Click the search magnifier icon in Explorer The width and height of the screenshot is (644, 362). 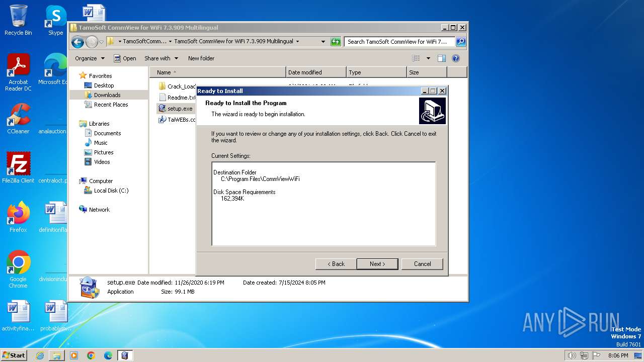tap(460, 42)
